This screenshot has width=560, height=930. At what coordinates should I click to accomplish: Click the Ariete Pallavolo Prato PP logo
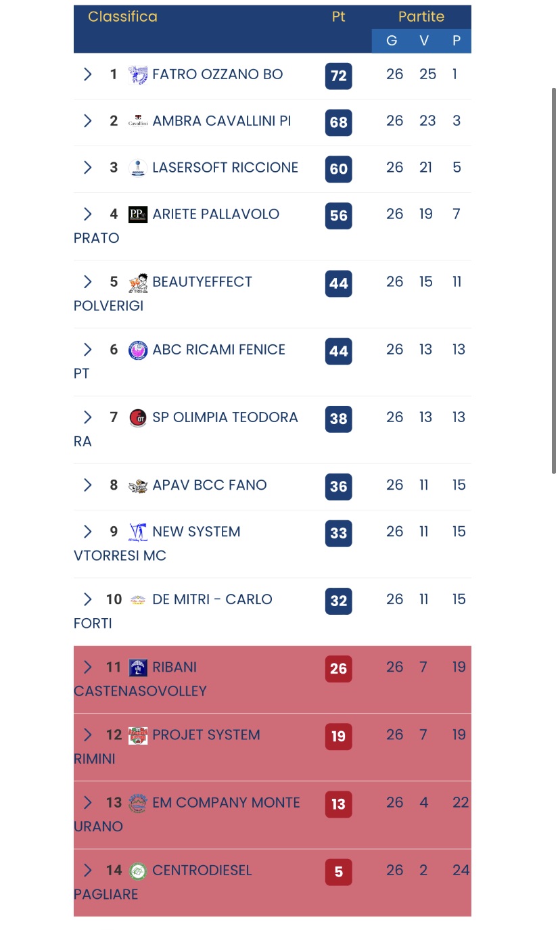pyautogui.click(x=138, y=215)
